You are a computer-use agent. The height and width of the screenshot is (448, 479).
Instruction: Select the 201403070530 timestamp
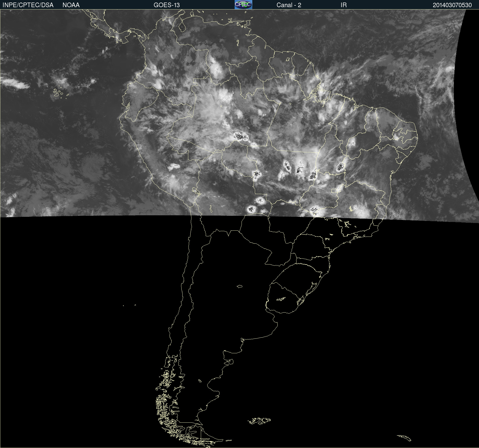[452, 5]
